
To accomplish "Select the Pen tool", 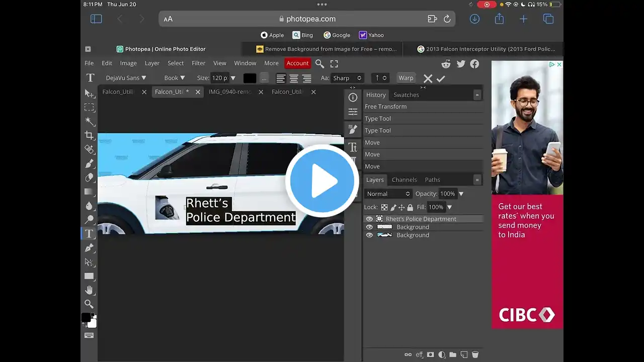I will click(90, 247).
